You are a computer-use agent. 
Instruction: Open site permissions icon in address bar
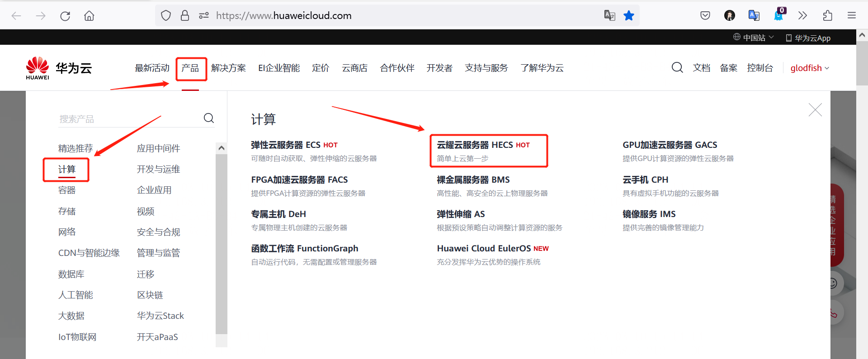pos(204,16)
